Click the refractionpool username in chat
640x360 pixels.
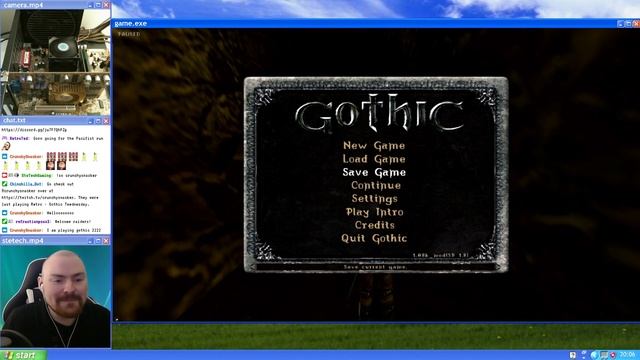[x=33, y=222]
